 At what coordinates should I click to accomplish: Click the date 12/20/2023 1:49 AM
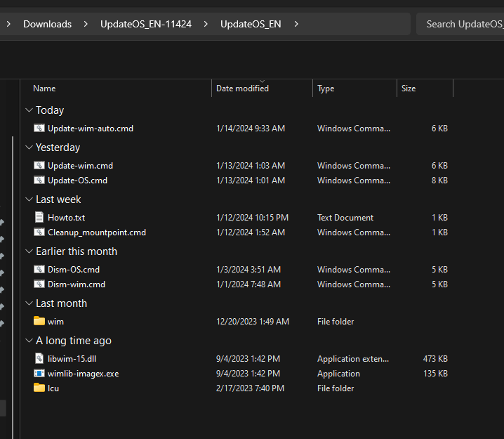(253, 322)
